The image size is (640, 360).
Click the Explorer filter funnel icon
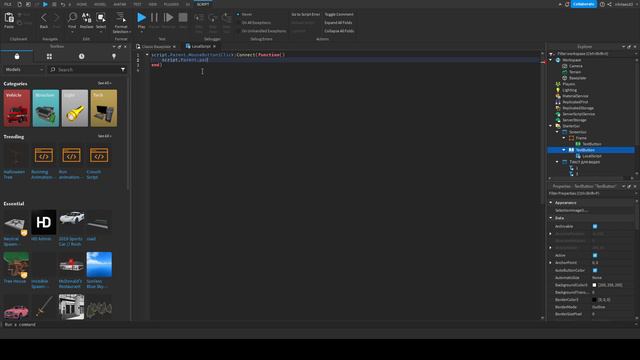coord(552,54)
